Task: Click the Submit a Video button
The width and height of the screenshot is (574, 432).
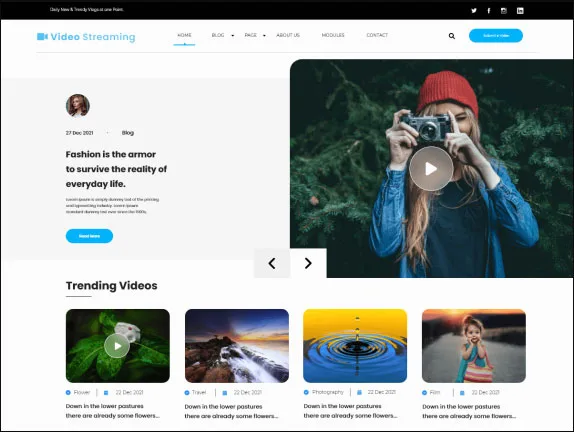Action: pyautogui.click(x=496, y=36)
